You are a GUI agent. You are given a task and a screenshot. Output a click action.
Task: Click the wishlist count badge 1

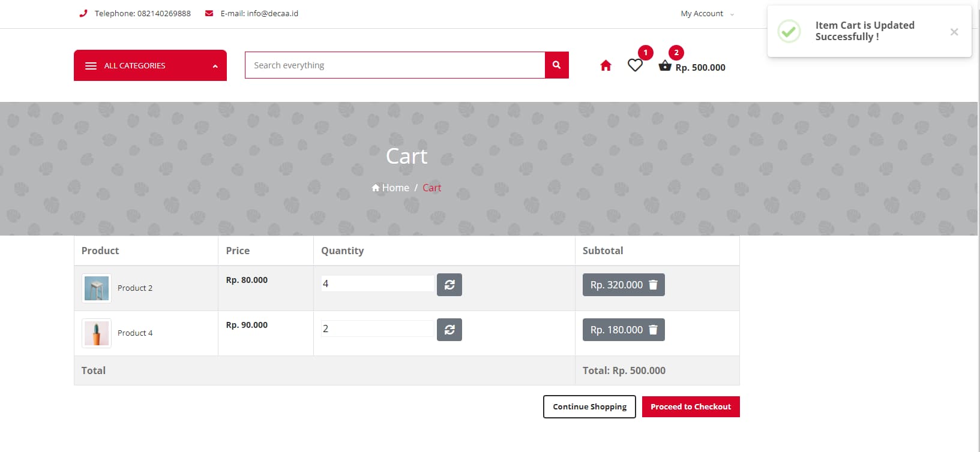coord(646,53)
